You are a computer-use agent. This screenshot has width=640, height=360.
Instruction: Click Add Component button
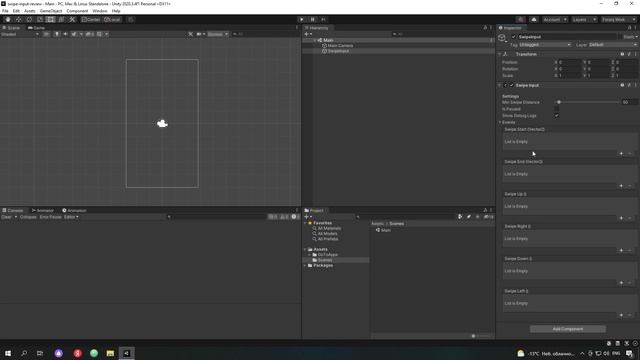pyautogui.click(x=568, y=329)
